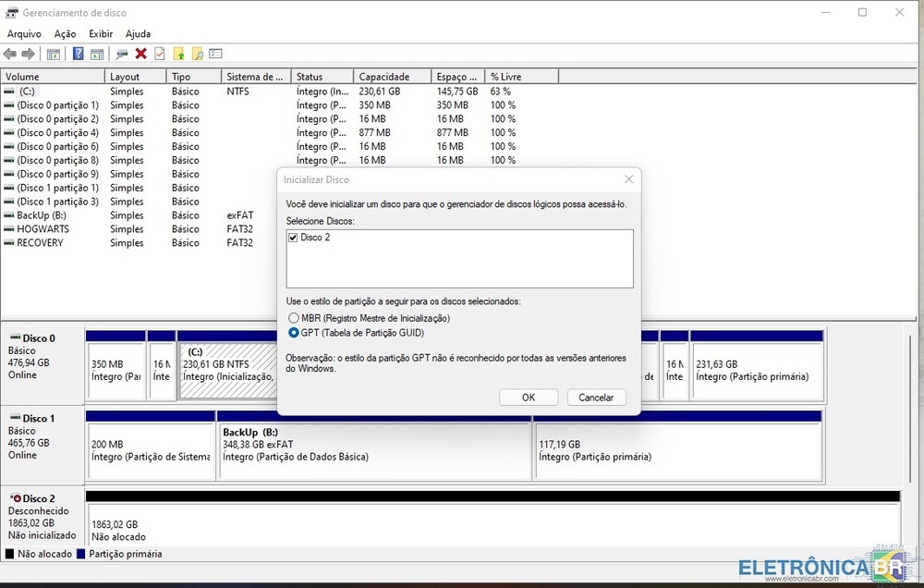
Task: Click the yellow folder with green arrow icon
Action: click(179, 54)
